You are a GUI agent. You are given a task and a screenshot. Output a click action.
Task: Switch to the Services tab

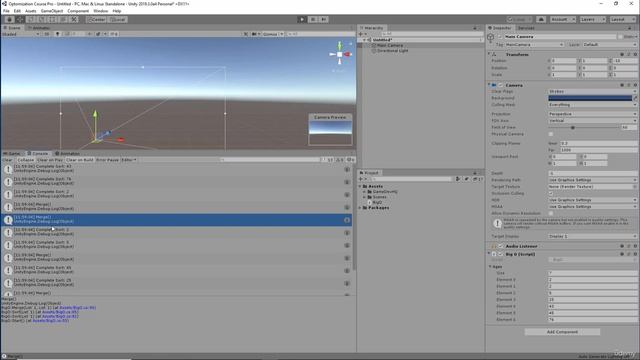(526, 28)
